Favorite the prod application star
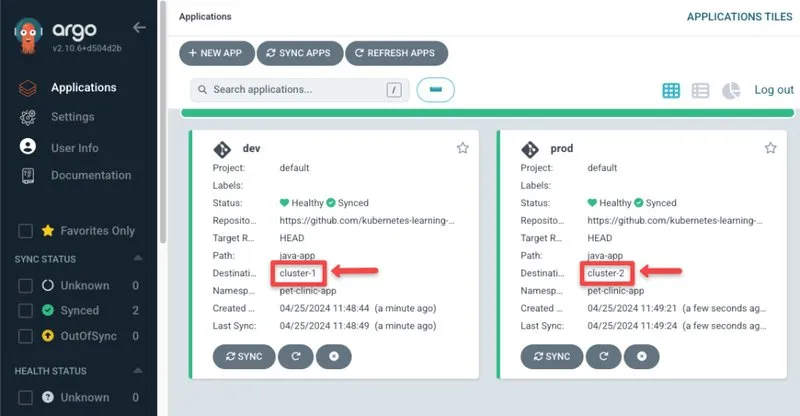800x416 pixels. pyautogui.click(x=770, y=148)
